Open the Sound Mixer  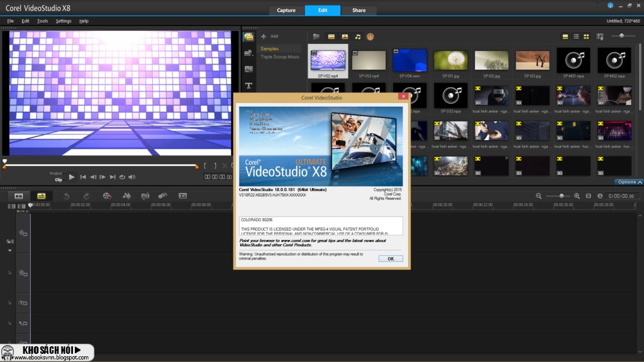tap(127, 196)
